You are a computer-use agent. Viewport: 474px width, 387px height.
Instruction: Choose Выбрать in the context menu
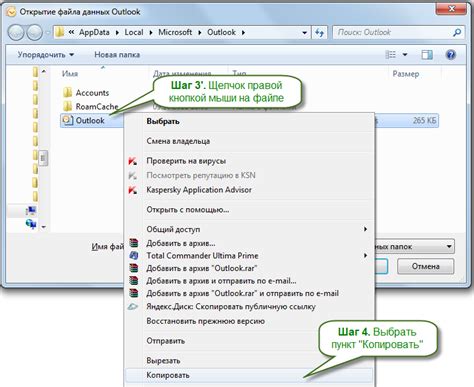click(249, 121)
